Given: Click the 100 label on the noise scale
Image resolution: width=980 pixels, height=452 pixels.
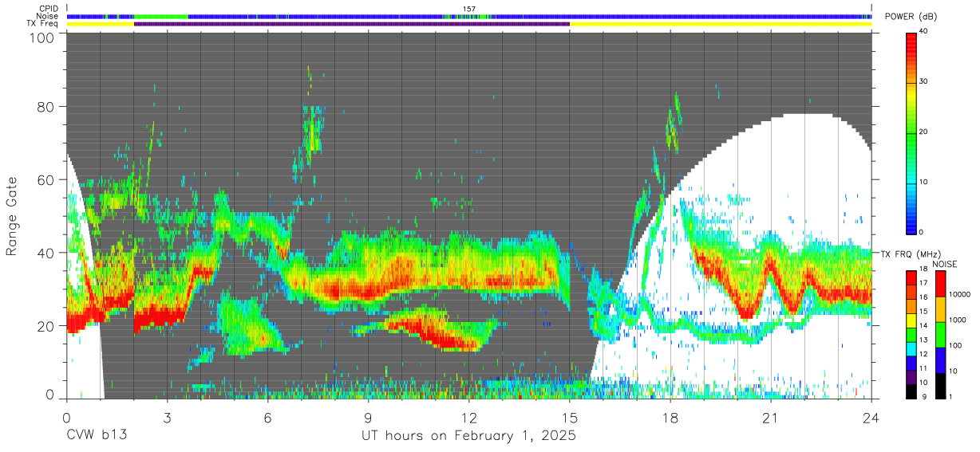Looking at the screenshot, I should point(956,345).
